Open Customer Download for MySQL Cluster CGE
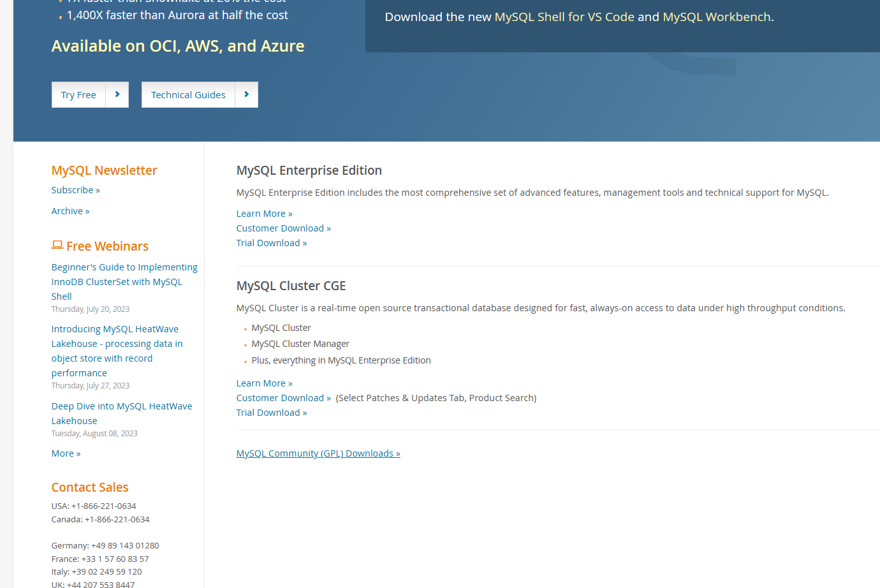 click(284, 398)
